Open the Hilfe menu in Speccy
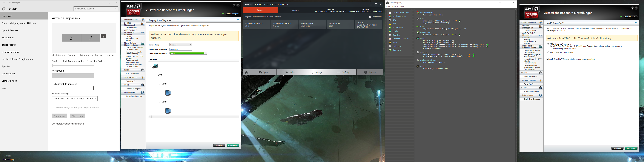 point(402,6)
